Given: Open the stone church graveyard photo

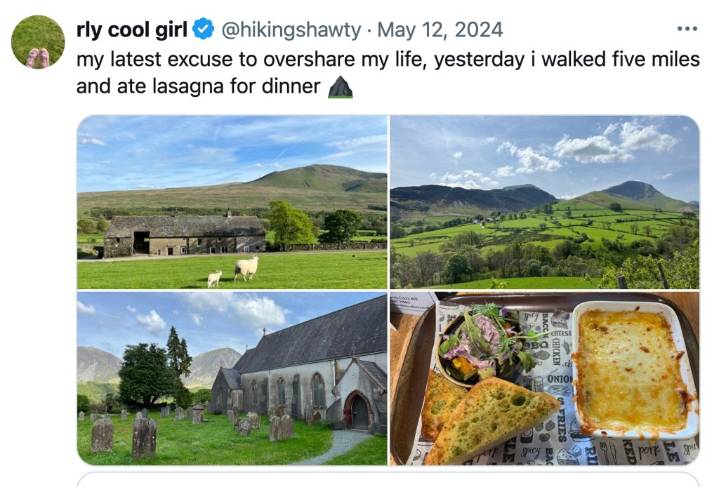Looking at the screenshot, I should click(232, 378).
